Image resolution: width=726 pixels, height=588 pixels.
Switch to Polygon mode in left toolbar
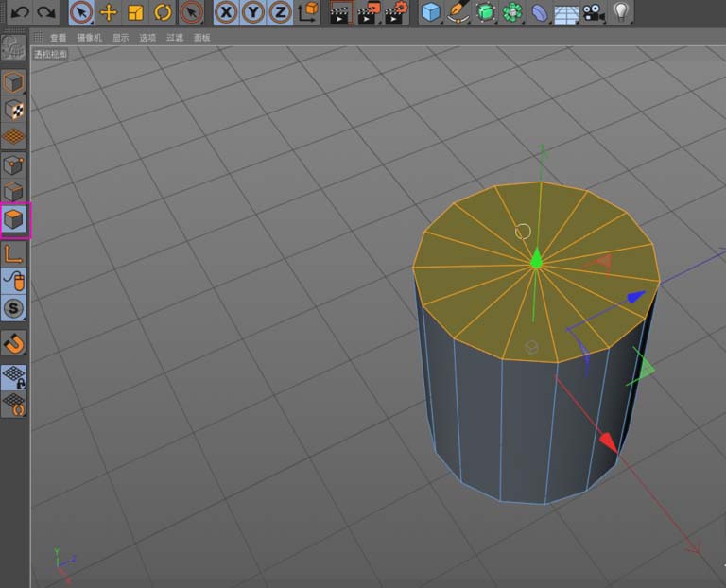[14, 221]
